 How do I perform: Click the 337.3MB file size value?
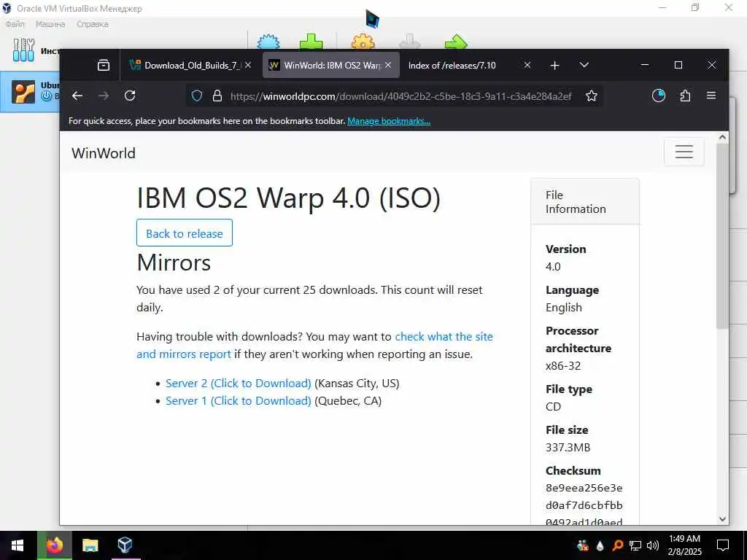pos(568,448)
